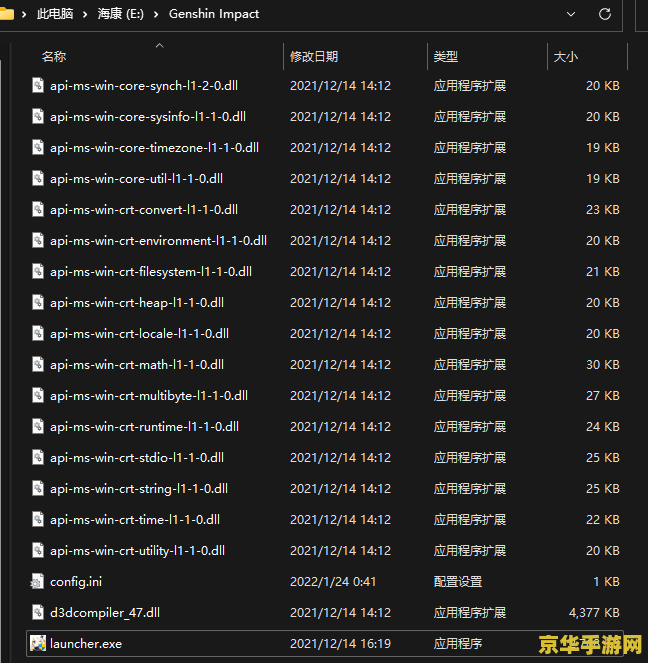
Task: Select file name api-ms-win-crt-math-l1-1-0.dll
Action: [137, 365]
